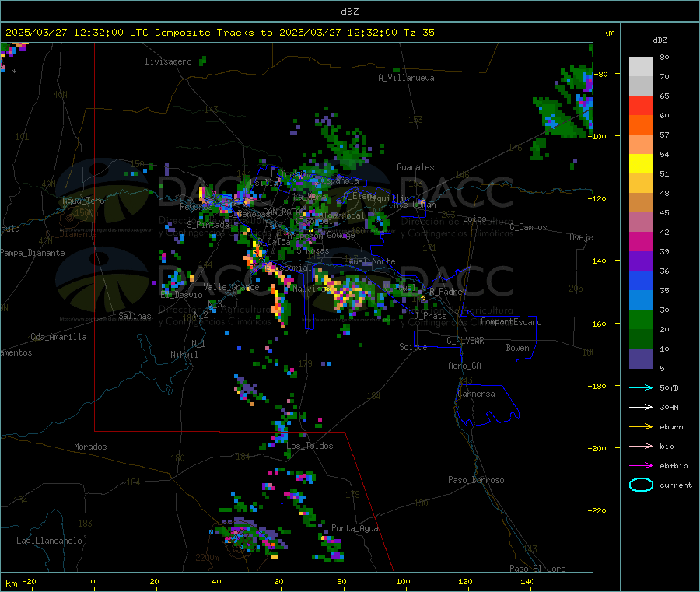Screen dimensions: 700x592
Task: Click the 'Lag.Llancanelo' map label
Action: pyautogui.click(x=49, y=541)
